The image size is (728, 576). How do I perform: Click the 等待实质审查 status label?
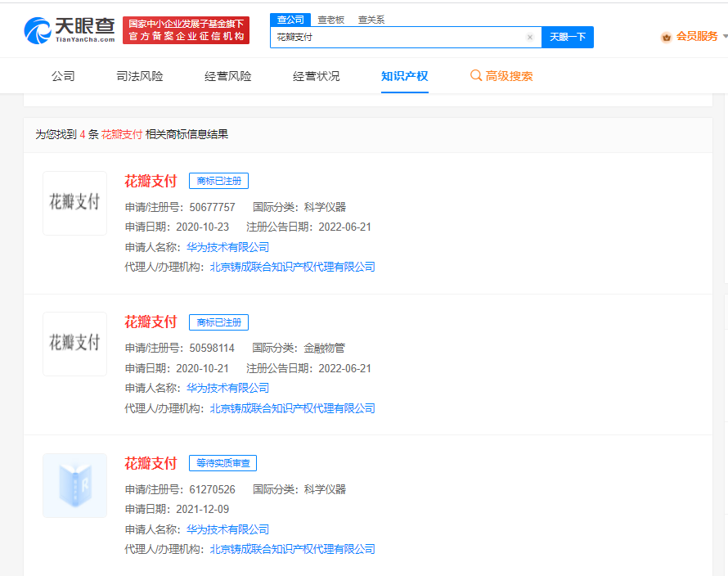pyautogui.click(x=222, y=463)
